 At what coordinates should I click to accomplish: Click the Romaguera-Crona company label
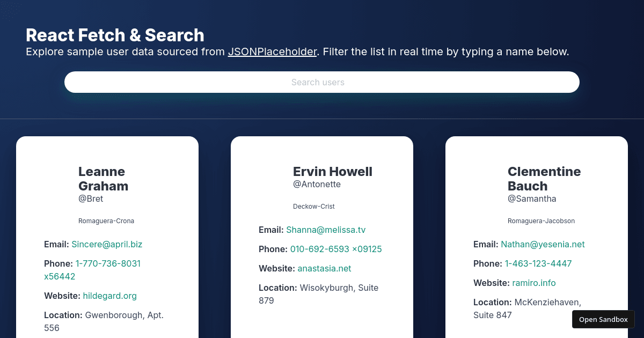[x=106, y=221]
